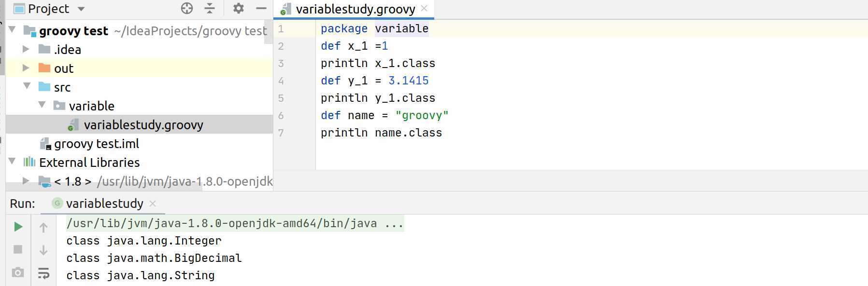Run variablestudy with green play button

click(18, 227)
